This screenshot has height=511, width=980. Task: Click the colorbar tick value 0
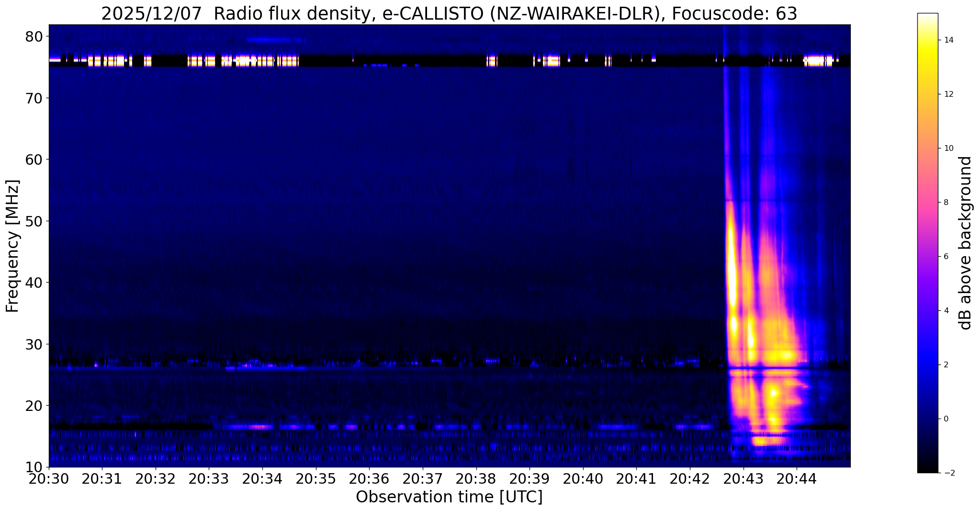946,419
